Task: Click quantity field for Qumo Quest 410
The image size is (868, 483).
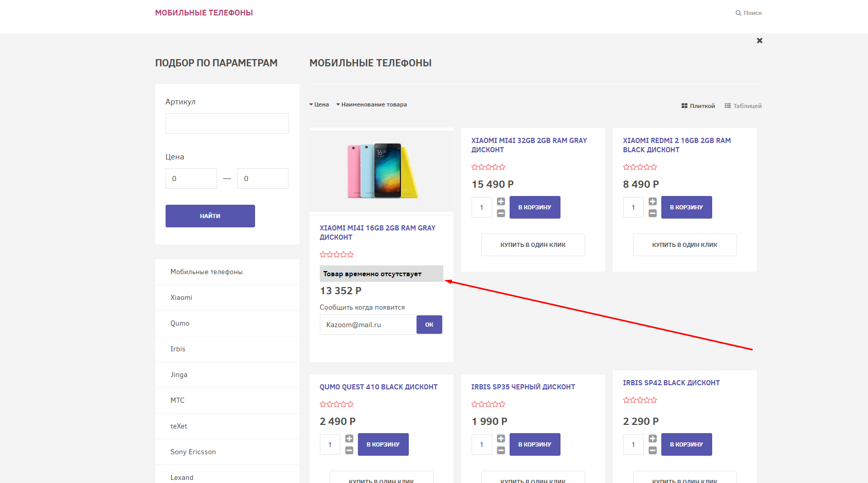Action: (x=330, y=444)
